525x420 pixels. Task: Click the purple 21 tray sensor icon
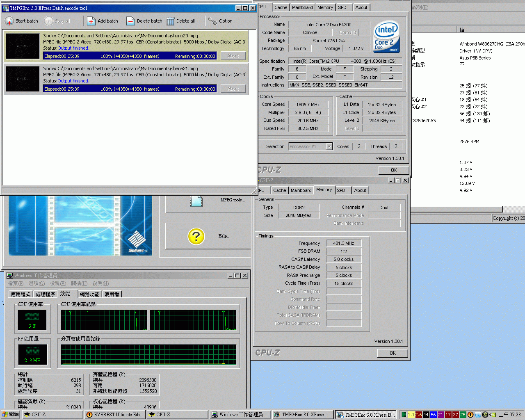pos(441,415)
